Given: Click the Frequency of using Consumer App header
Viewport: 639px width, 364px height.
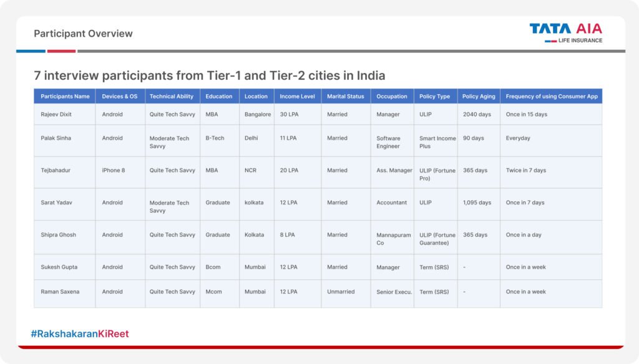Looking at the screenshot, I should 551,96.
